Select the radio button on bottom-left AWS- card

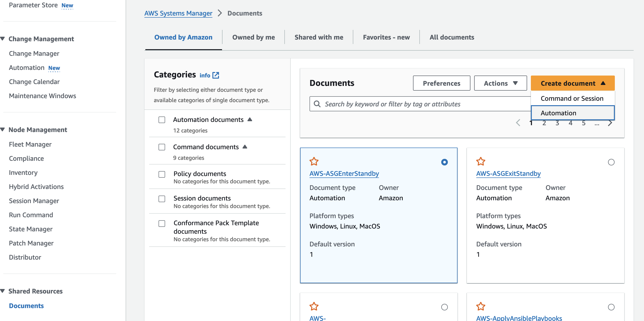[x=444, y=307]
